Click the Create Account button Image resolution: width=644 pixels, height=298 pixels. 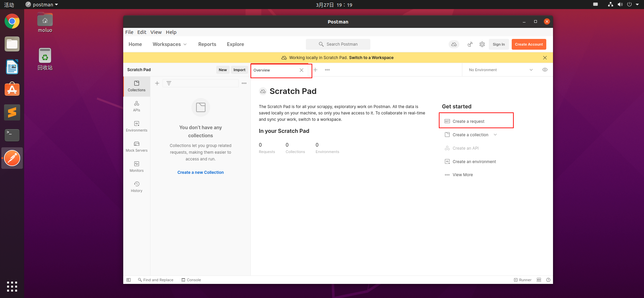[x=529, y=44]
